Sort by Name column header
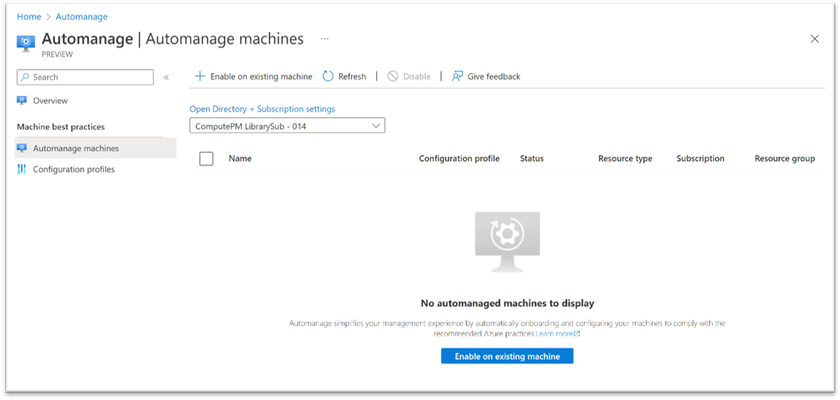The image size is (840, 400). click(240, 159)
